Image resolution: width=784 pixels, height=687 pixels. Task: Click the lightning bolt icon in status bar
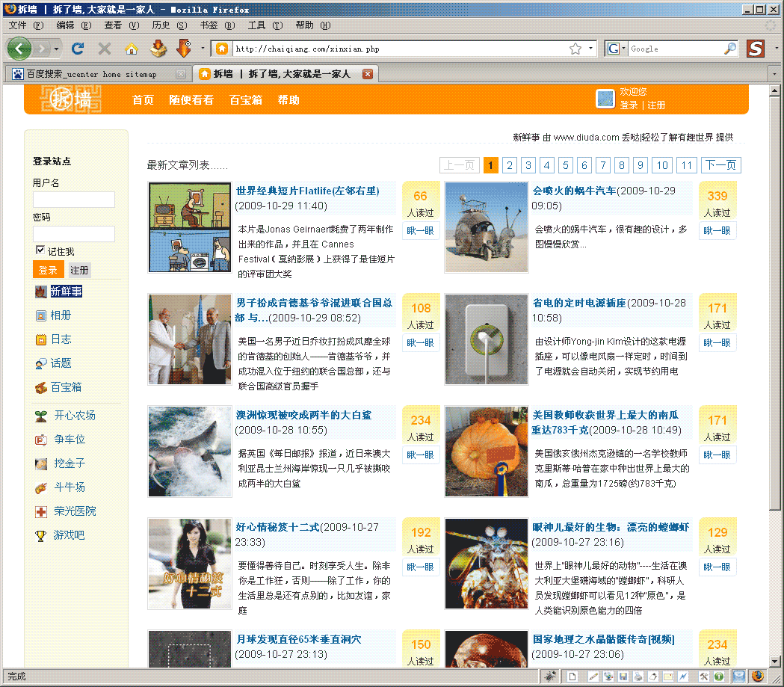(683, 677)
